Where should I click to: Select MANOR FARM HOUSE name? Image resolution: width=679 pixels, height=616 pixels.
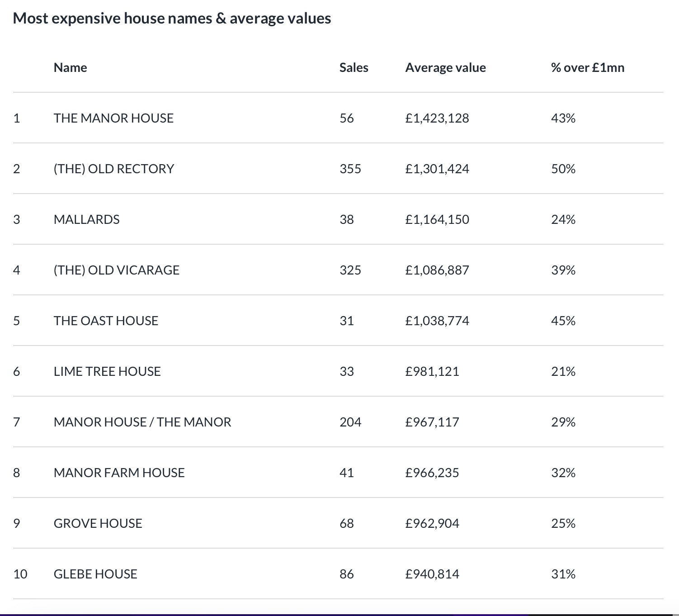[119, 473]
